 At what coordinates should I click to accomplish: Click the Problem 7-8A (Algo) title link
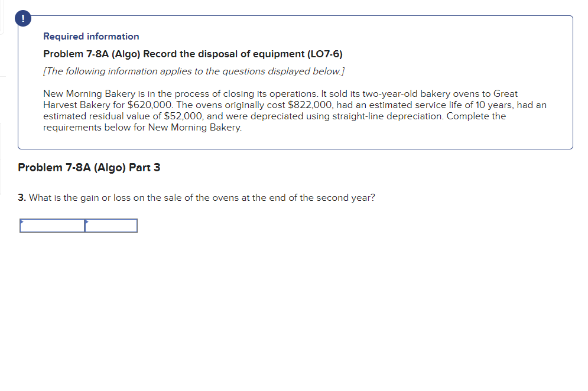click(192, 54)
